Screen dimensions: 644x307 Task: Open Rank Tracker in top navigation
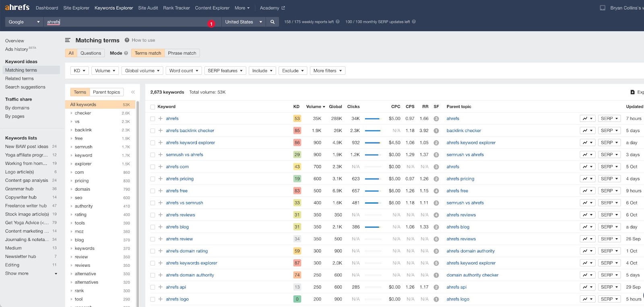coord(176,8)
